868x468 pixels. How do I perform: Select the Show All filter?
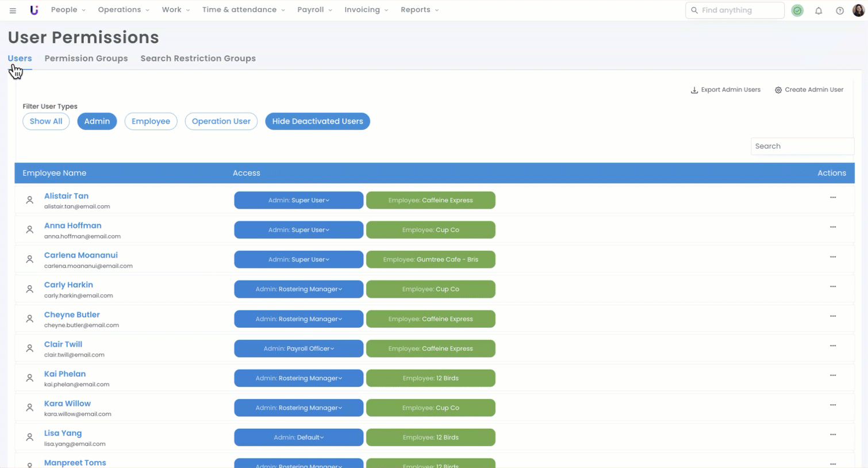(x=46, y=121)
